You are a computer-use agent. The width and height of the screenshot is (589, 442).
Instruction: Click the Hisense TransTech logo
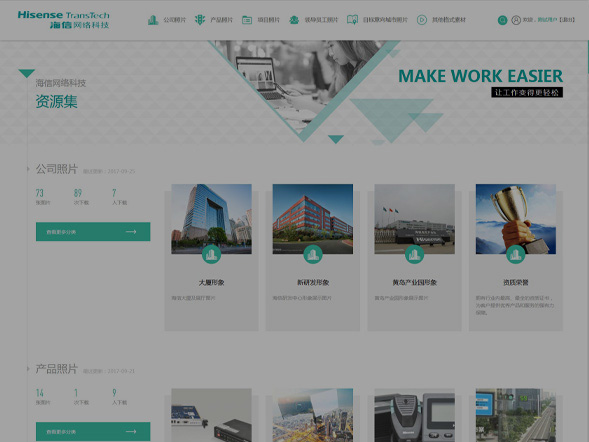pos(63,20)
